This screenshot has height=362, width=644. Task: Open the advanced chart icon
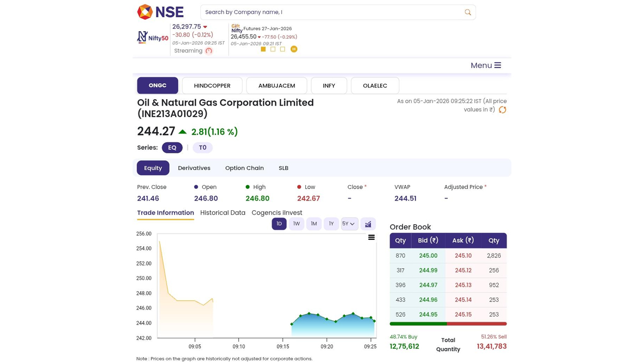click(x=368, y=224)
